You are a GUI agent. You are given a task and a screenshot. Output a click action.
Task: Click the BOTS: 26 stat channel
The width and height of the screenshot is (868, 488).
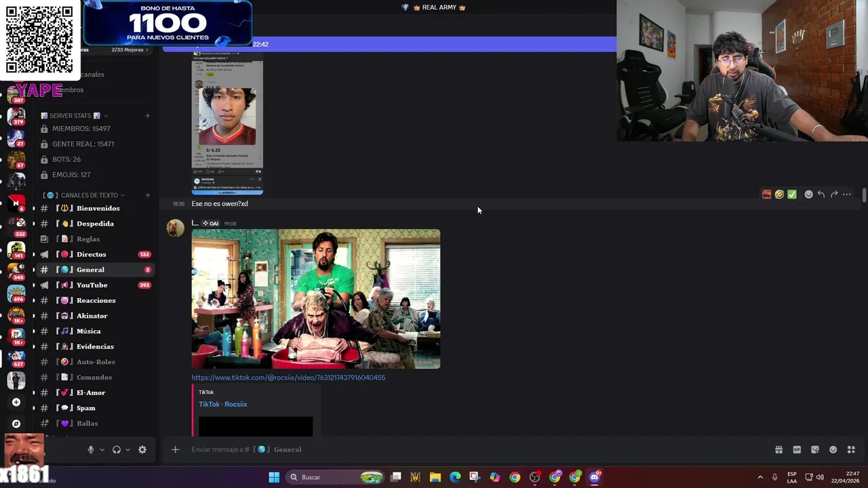coord(95,159)
